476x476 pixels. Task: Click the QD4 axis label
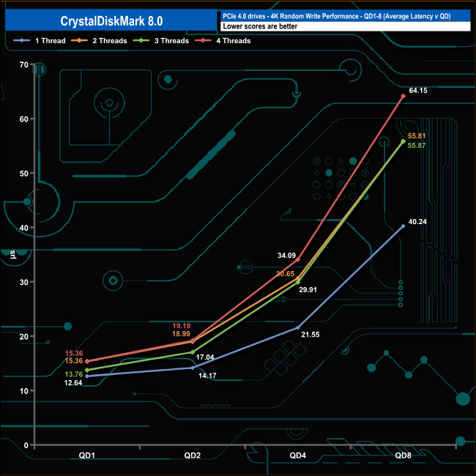point(298,455)
